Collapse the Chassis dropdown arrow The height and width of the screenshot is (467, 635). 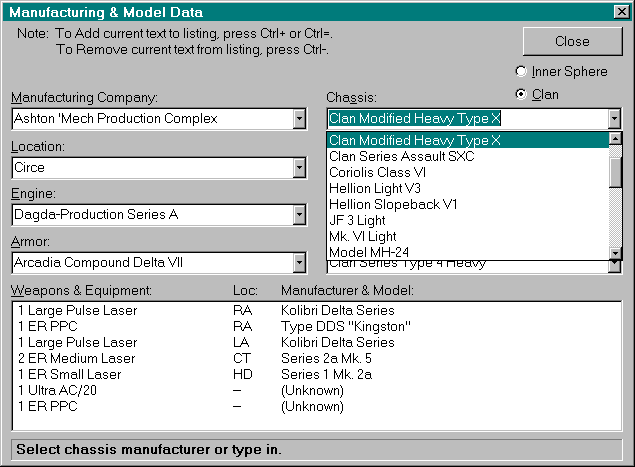click(614, 119)
